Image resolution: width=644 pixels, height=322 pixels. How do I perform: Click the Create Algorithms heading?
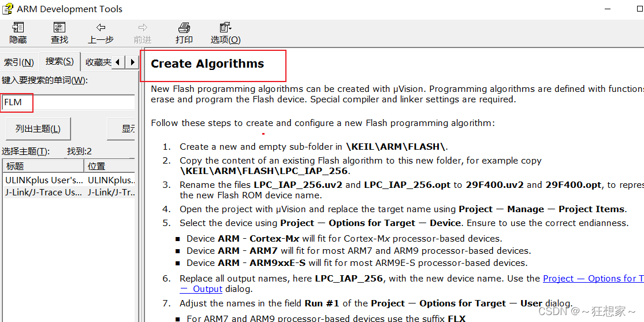coord(207,64)
